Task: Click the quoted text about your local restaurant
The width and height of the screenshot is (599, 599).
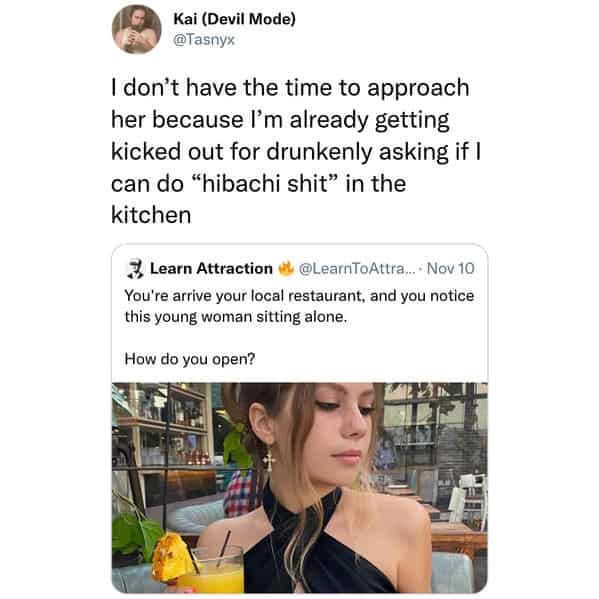Action: tap(299, 306)
